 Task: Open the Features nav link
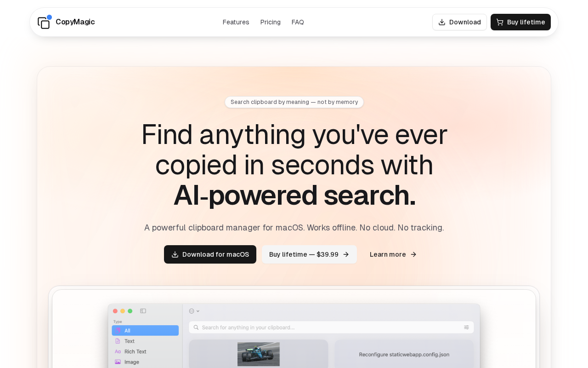pyautogui.click(x=236, y=22)
